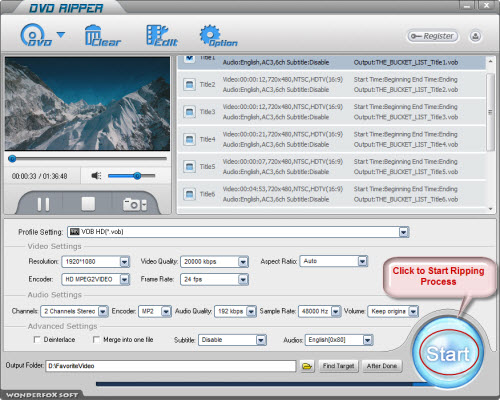Viewport: 500px width, 400px height.
Task: Pause the video preview playback
Action: (x=43, y=204)
